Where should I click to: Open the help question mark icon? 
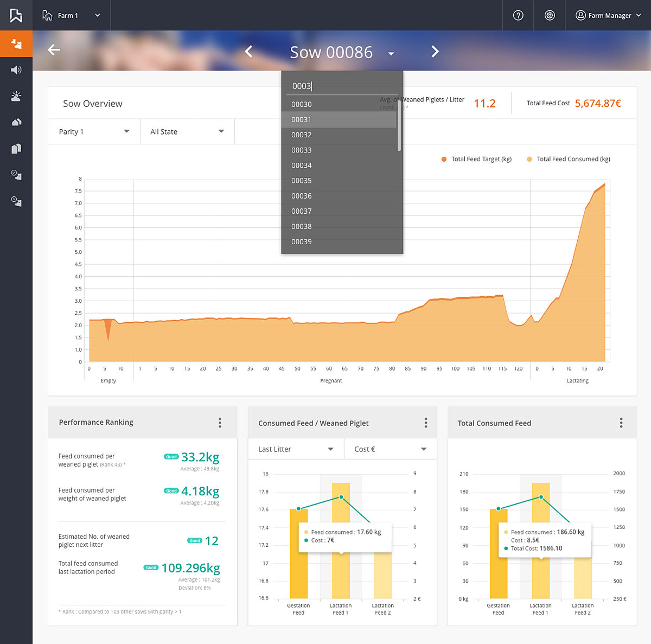tap(518, 15)
